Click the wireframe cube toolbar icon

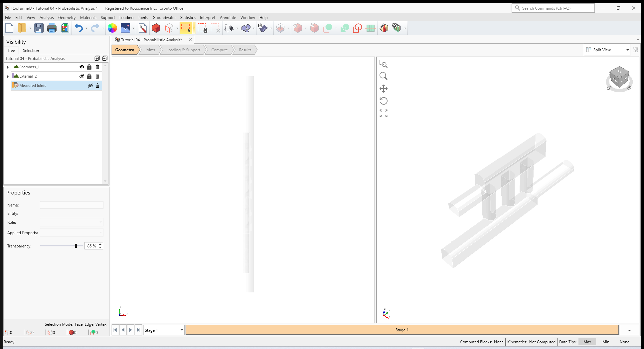pos(169,28)
